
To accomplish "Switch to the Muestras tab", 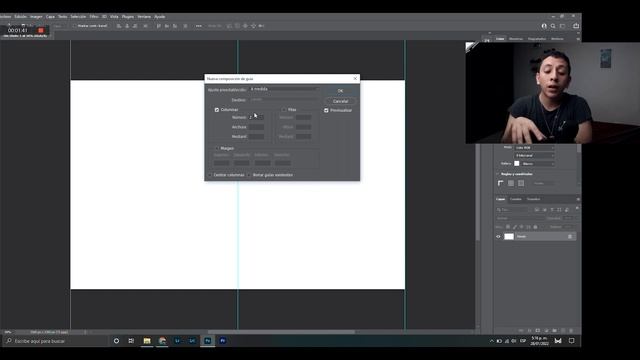I will pyautogui.click(x=516, y=39).
